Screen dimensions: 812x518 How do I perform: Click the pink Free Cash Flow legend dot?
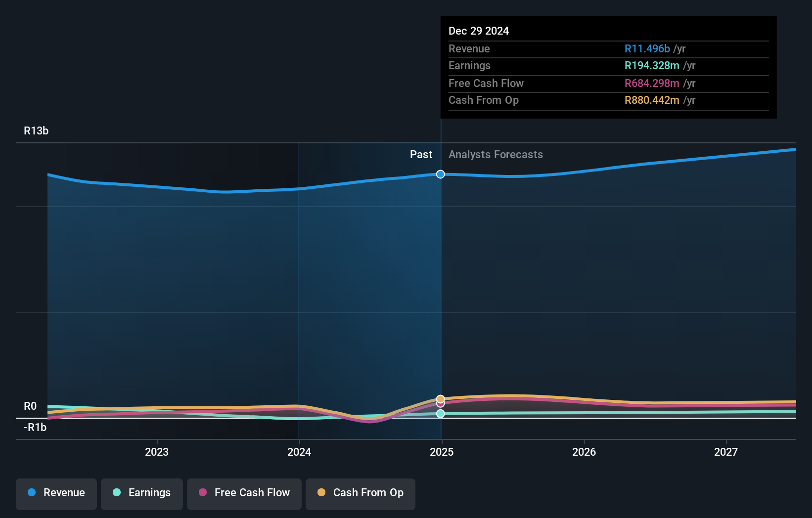(202, 492)
